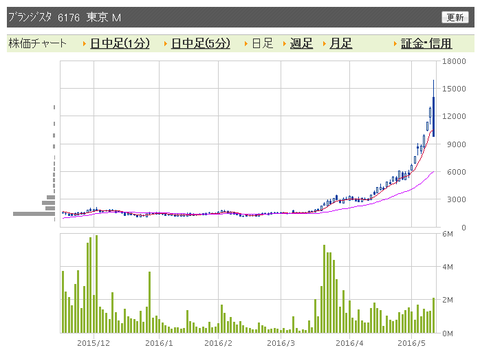Click orange arrow beside 日足
480x361 pixels.
pyautogui.click(x=246, y=44)
